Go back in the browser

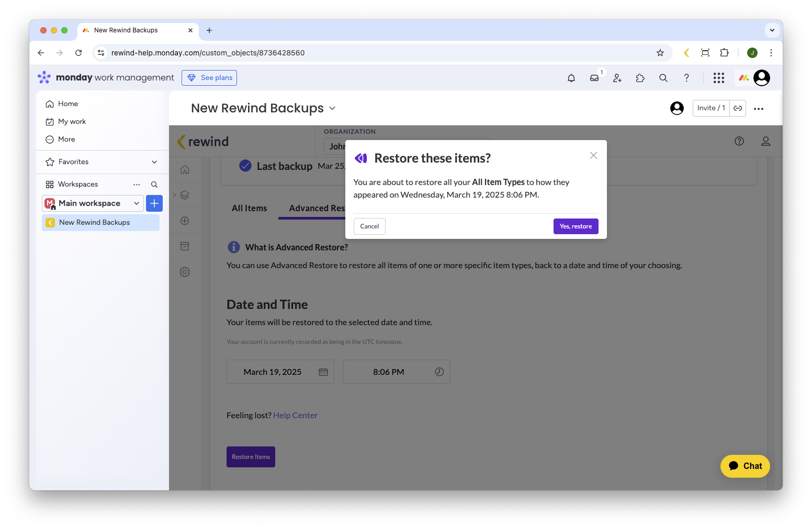tap(41, 53)
